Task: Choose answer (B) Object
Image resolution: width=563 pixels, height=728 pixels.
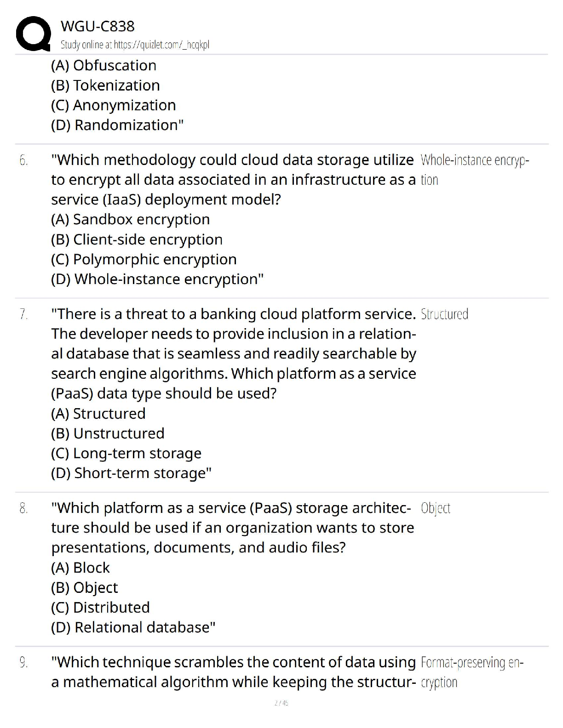Action: [x=84, y=588]
